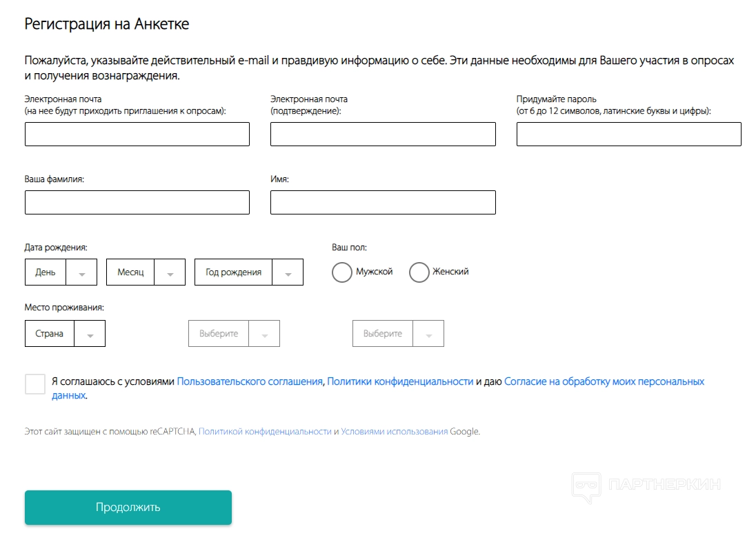Select the Женский gender radio button
This screenshot has height=540, width=756.
click(x=419, y=272)
